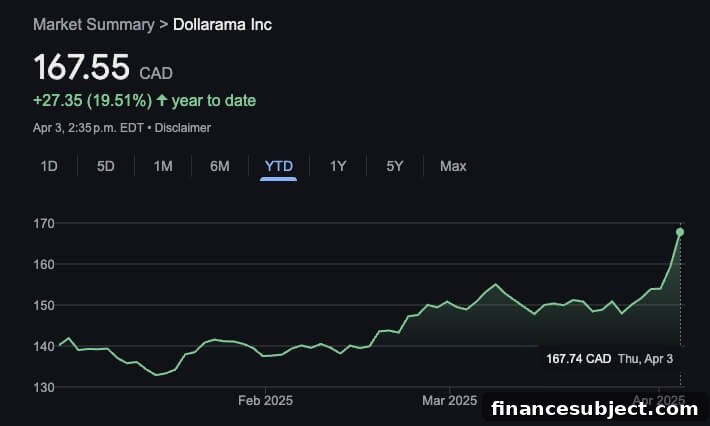Screen dimensions: 710x426
Task: Click the 167.55 price value
Action: click(82, 67)
